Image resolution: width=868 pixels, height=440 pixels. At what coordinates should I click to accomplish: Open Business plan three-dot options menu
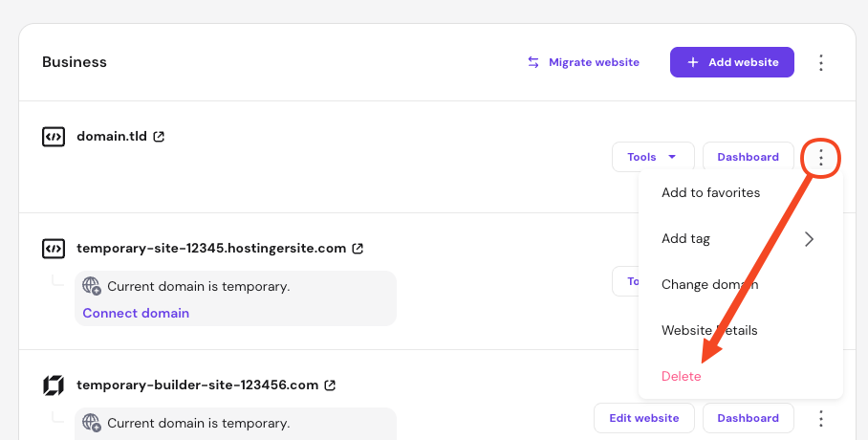(820, 63)
